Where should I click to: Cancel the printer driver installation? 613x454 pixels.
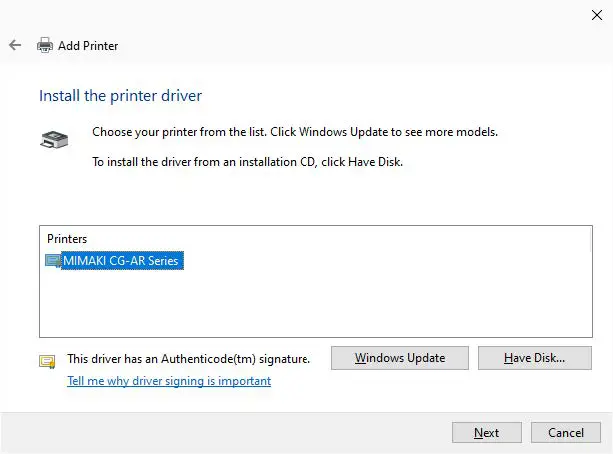click(x=565, y=432)
